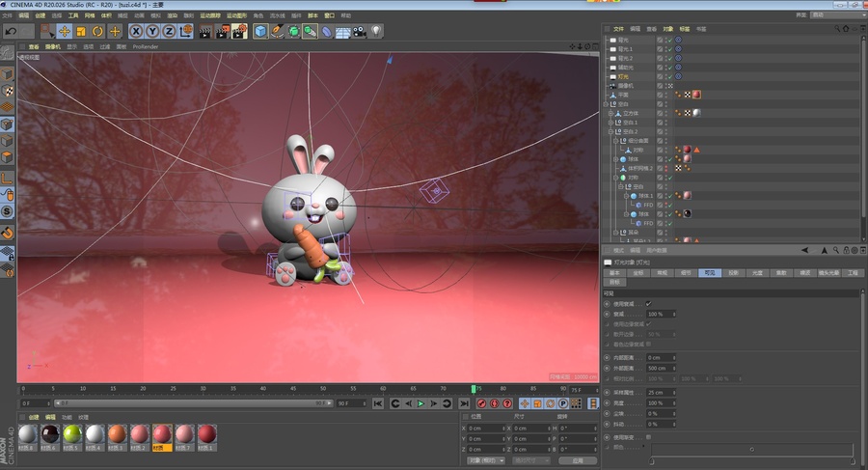Screen dimensions: 868x470
Task: Toggle the Y axis lock
Action: point(152,32)
